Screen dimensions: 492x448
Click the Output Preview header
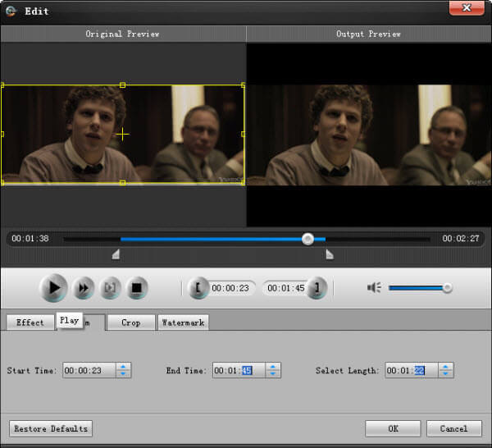tap(369, 34)
